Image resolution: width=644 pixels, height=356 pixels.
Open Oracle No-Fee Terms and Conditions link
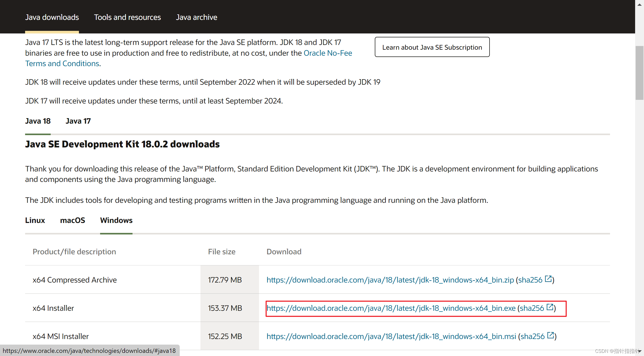328,53
